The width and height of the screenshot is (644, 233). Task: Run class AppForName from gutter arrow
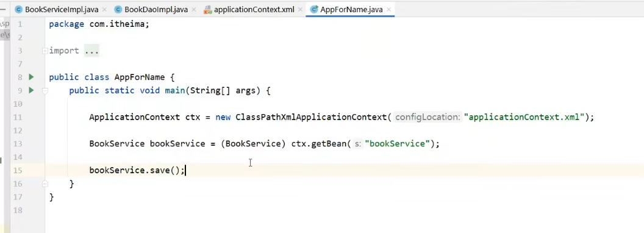(31, 77)
